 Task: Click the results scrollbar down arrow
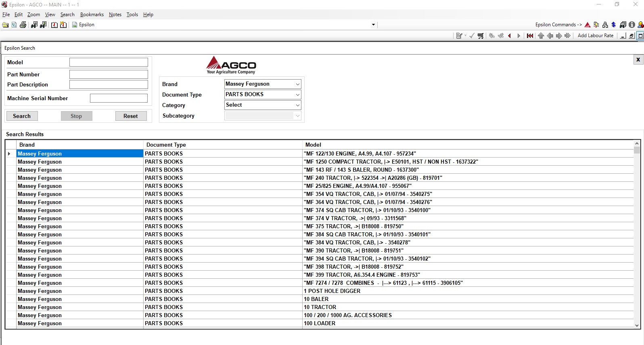(x=637, y=325)
